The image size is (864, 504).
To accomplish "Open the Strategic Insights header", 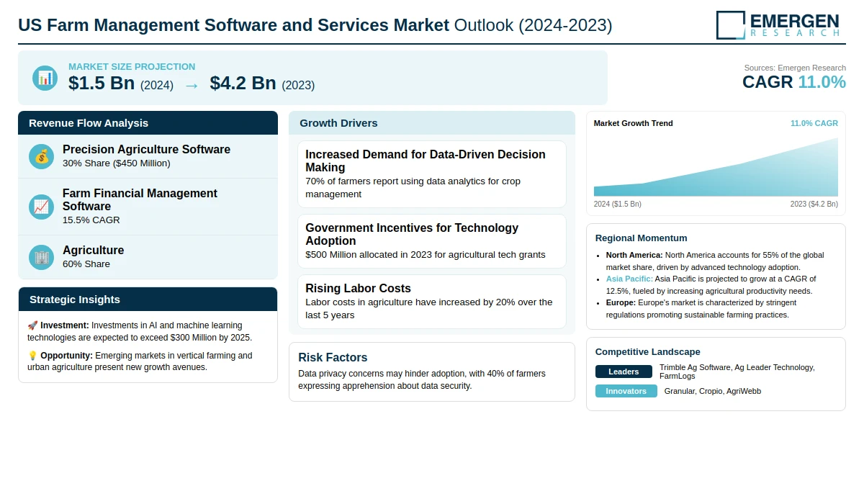I will [148, 300].
